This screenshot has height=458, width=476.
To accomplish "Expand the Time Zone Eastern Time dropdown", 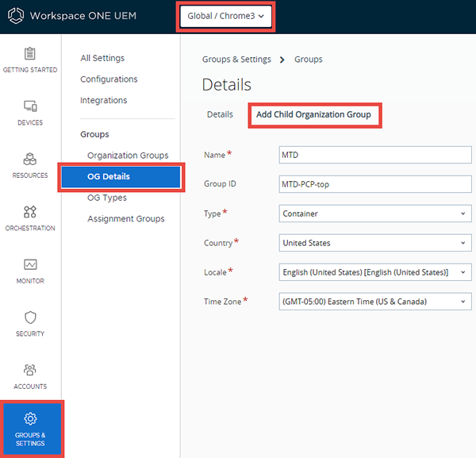I will [375, 302].
